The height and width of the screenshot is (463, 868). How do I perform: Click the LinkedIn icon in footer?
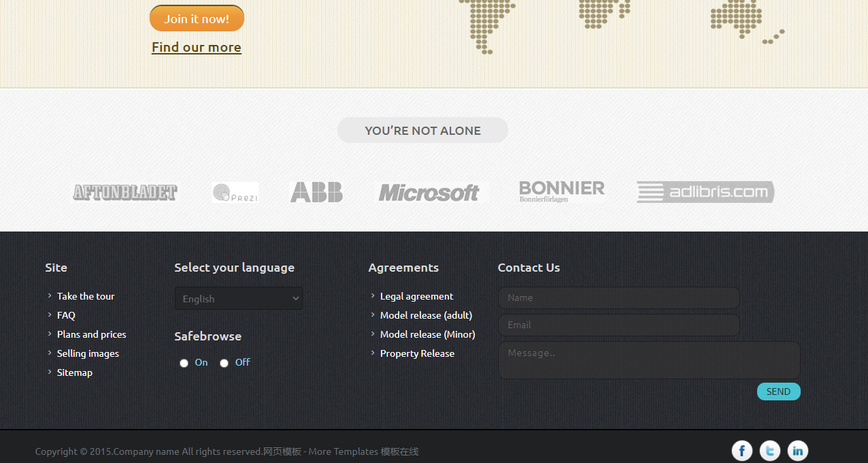pyautogui.click(x=797, y=451)
